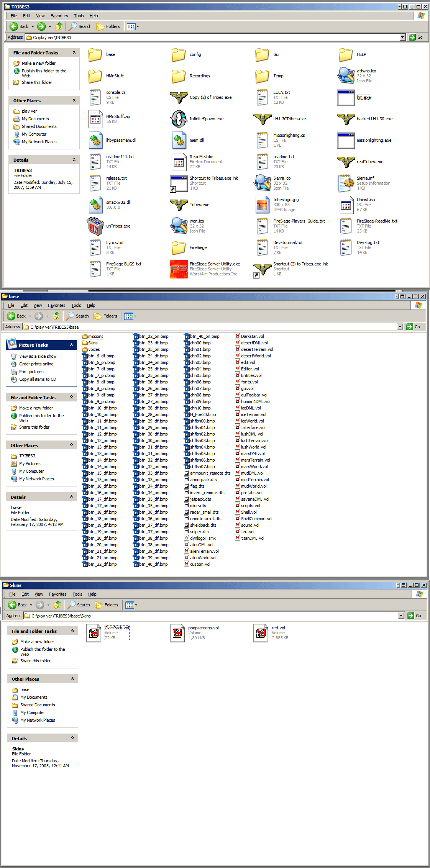Select the realTribes.exe icon
This screenshot has height=868, width=430.
[x=346, y=162]
